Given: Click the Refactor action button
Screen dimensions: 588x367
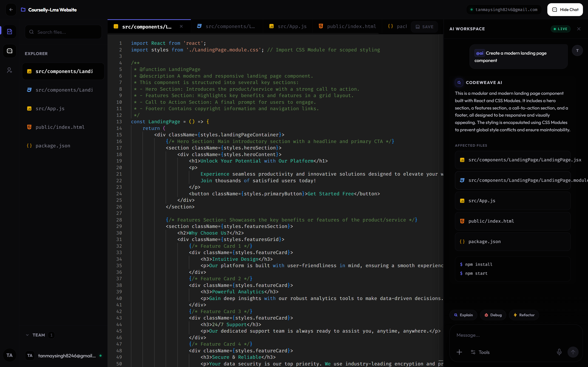Looking at the screenshot, I should (x=524, y=315).
